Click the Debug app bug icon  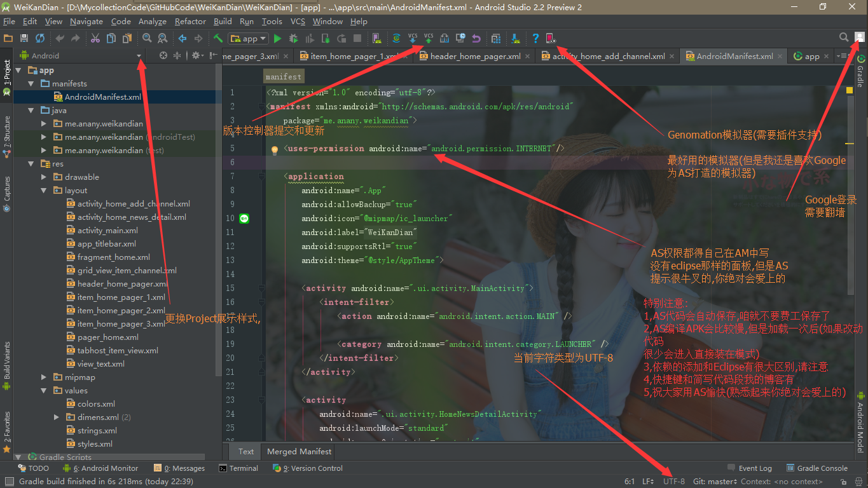coord(293,39)
